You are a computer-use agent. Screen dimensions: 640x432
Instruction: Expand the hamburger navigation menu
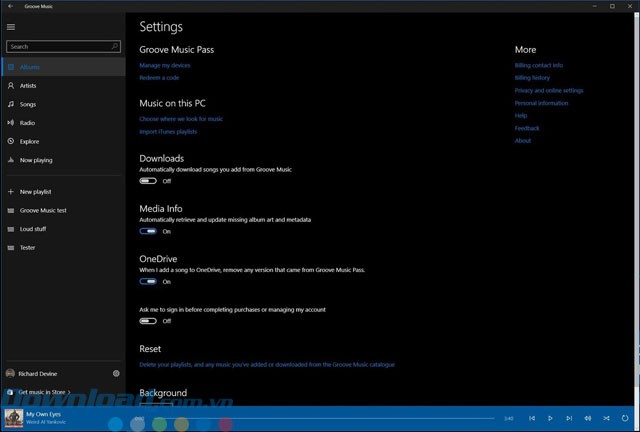point(11,27)
